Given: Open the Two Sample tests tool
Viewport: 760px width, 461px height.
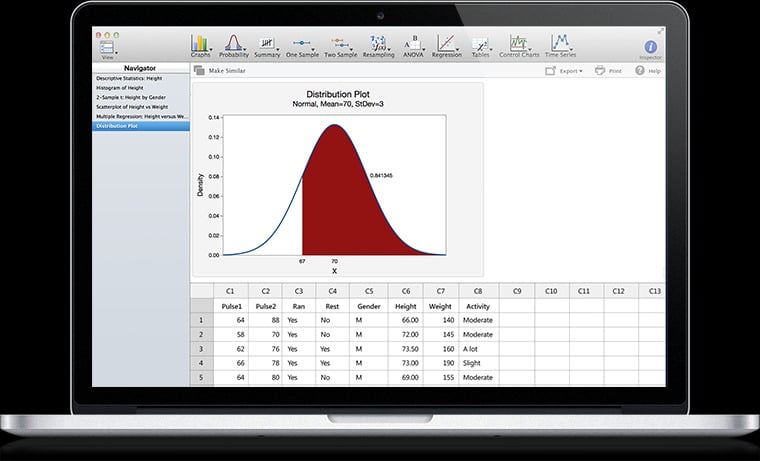Looking at the screenshot, I should pos(340,46).
